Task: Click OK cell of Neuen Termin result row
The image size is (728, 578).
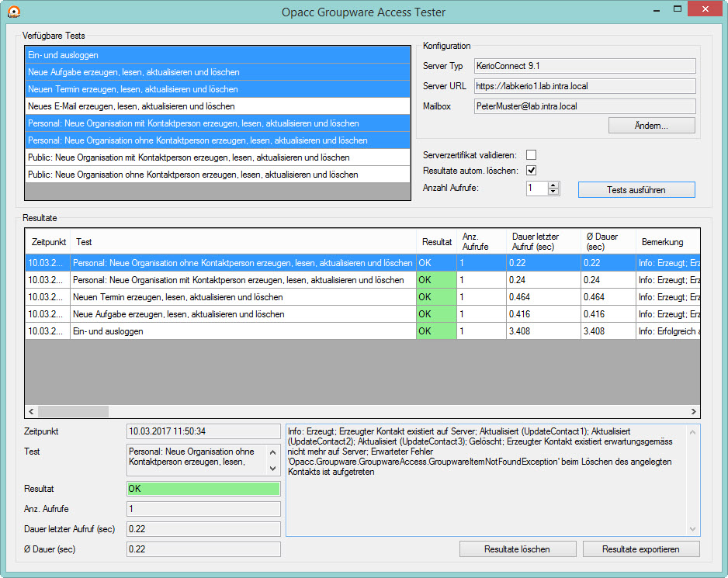Action: [x=436, y=297]
